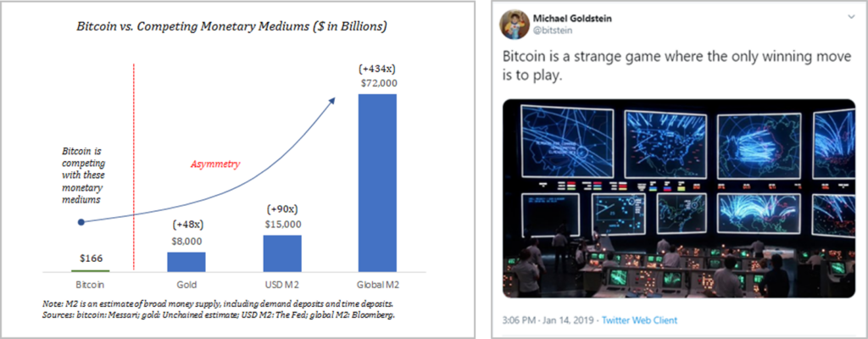Viewport: 868px width, 339px height.
Task: Open the war room image in the tweet
Action: (x=679, y=200)
